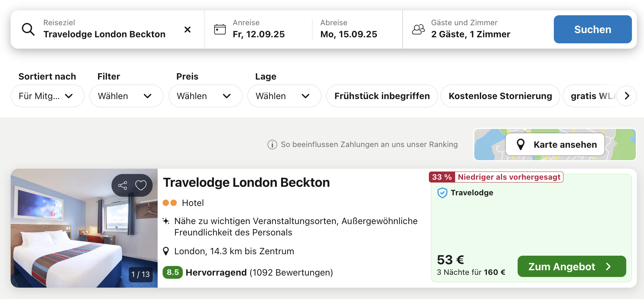The height and width of the screenshot is (299, 644).
Task: Click the map pin icon in Karte ansehen
Action: 520,145
